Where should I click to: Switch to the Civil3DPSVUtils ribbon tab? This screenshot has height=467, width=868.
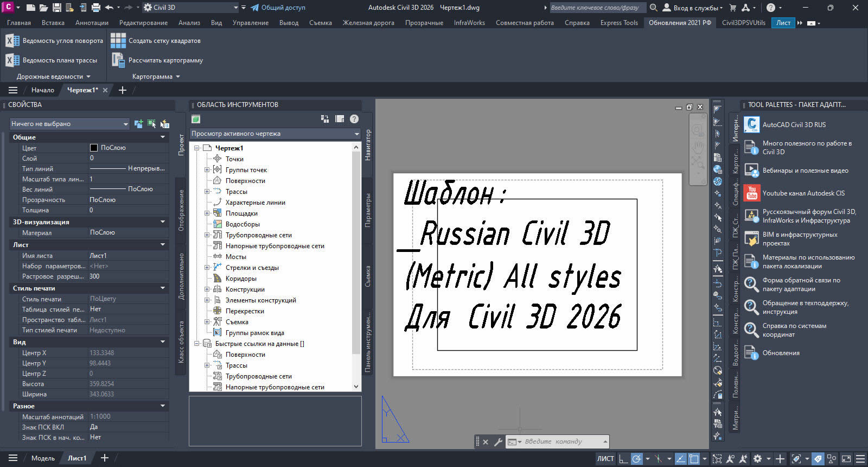pos(743,23)
